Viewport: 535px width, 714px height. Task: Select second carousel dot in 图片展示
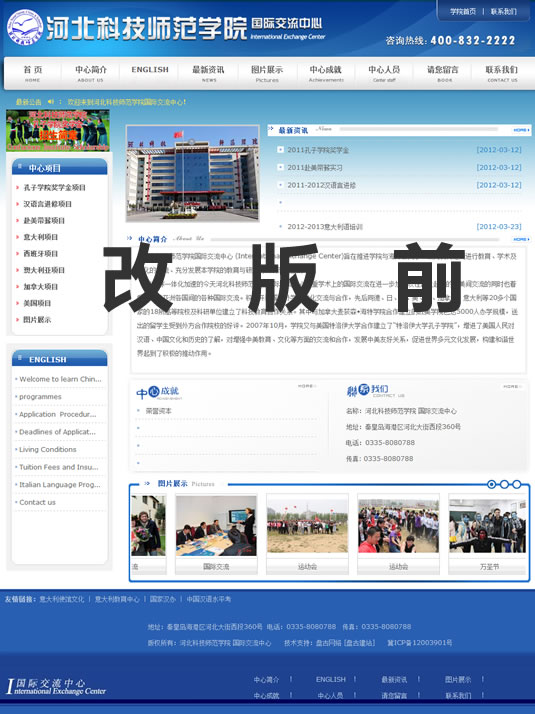504,484
